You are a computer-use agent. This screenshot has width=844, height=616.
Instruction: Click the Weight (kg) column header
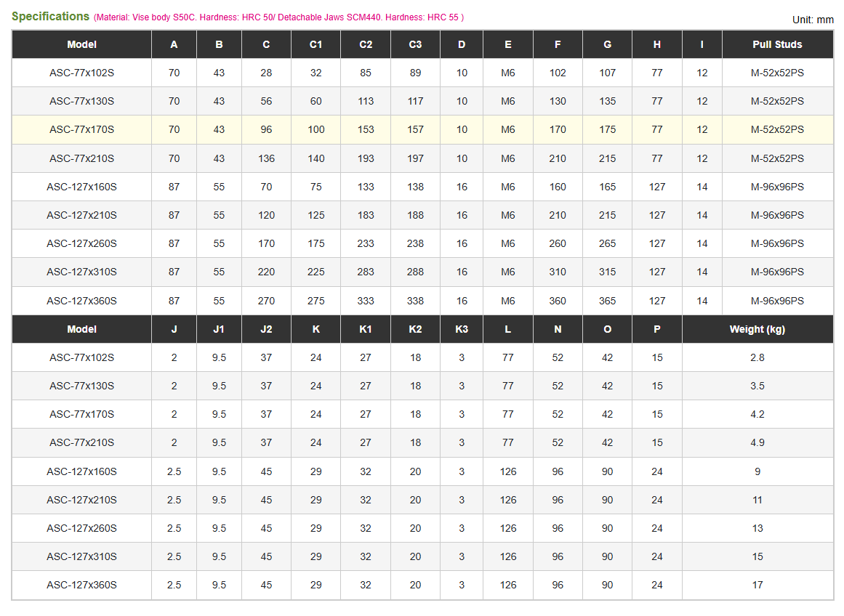point(757,329)
